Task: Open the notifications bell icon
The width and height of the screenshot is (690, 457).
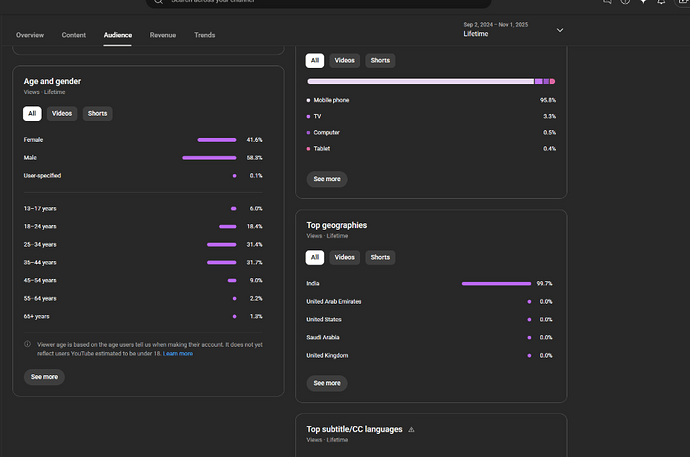Action: point(660,3)
